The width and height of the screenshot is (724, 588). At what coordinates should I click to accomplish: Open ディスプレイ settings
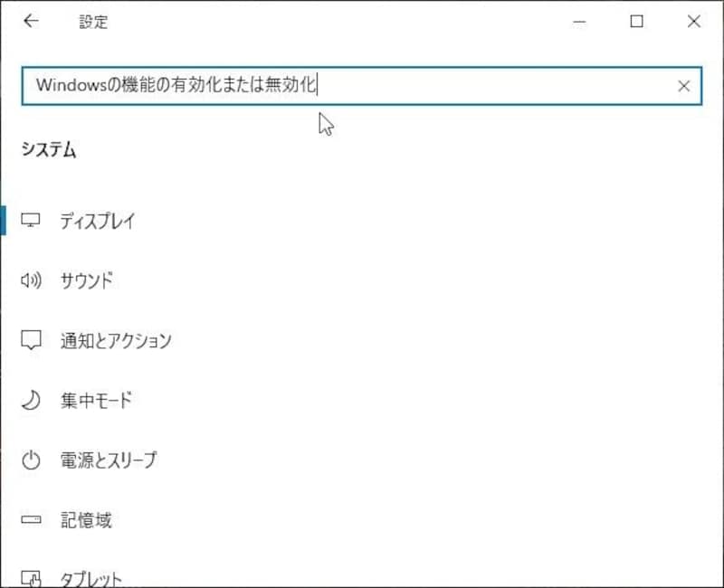(x=100, y=220)
